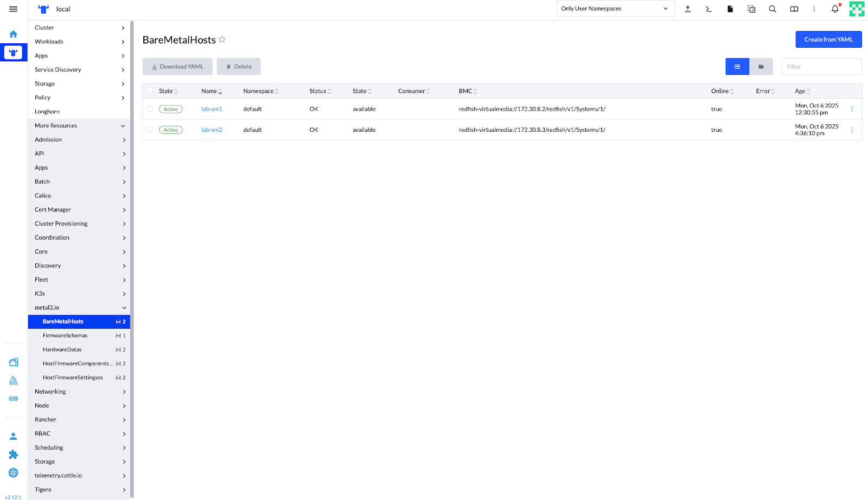Image resolution: width=868 pixels, height=500 pixels.
Task: Open the Only User Namespaces dropdown
Action: pyautogui.click(x=615, y=9)
